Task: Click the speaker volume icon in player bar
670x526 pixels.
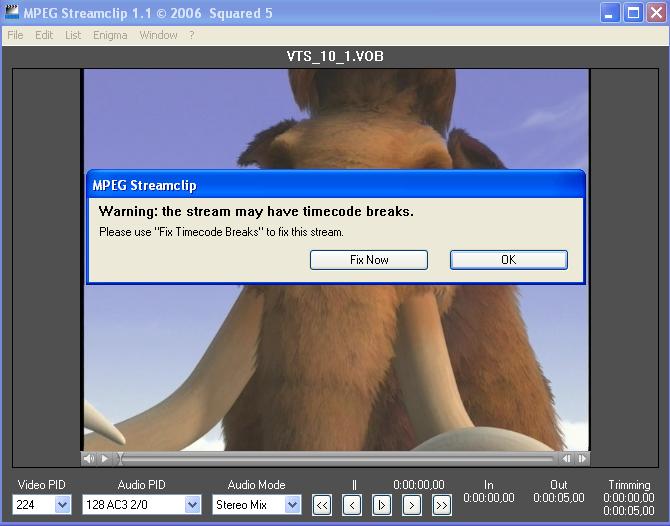Action: [x=88, y=458]
